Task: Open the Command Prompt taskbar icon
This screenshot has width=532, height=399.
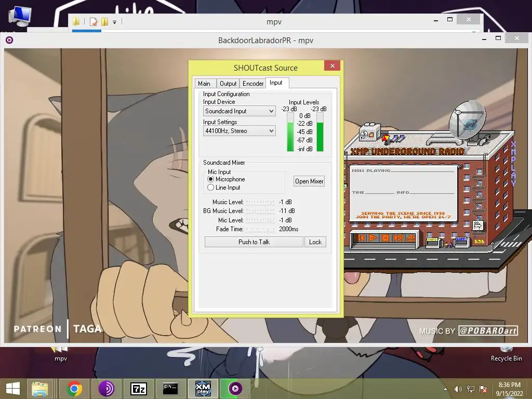Action: [x=170, y=389]
